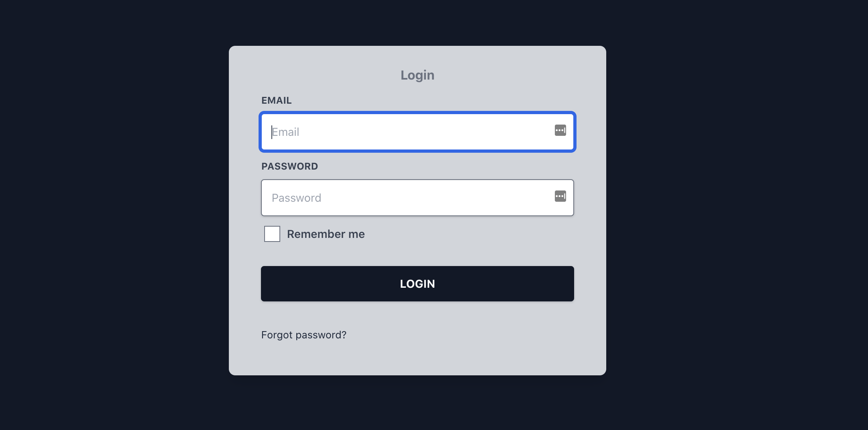
Task: Activate credential autofill icon on login form
Action: coord(560,131)
